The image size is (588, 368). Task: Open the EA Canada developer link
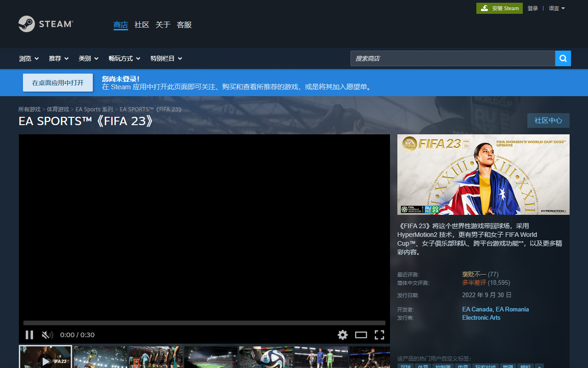(x=477, y=309)
